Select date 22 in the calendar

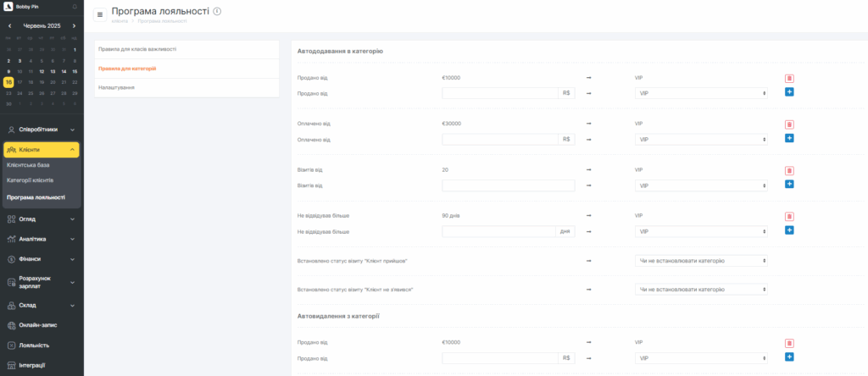point(75,82)
